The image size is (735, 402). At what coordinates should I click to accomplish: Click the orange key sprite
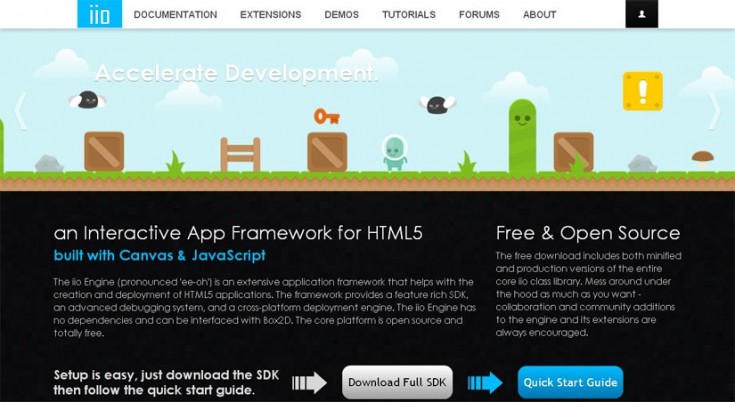coord(327,116)
